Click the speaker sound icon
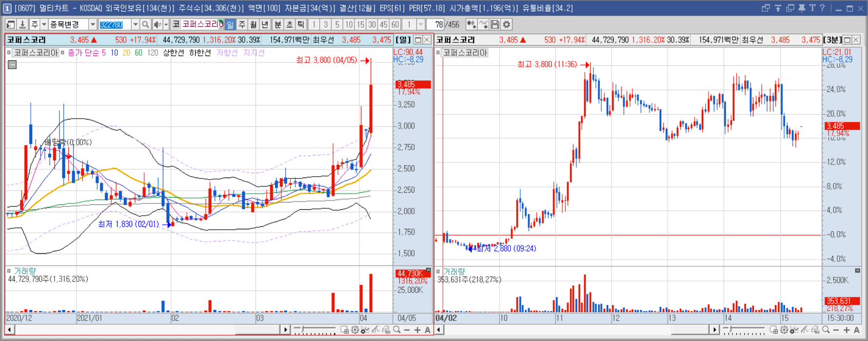 coord(157,24)
